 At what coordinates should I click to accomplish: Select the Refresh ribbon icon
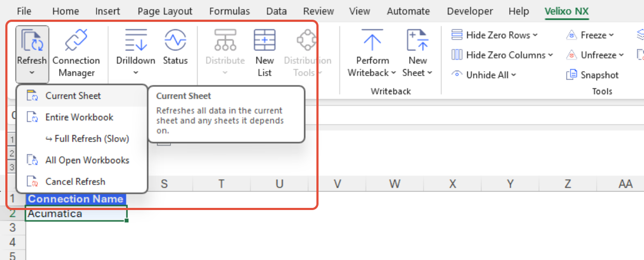click(32, 40)
